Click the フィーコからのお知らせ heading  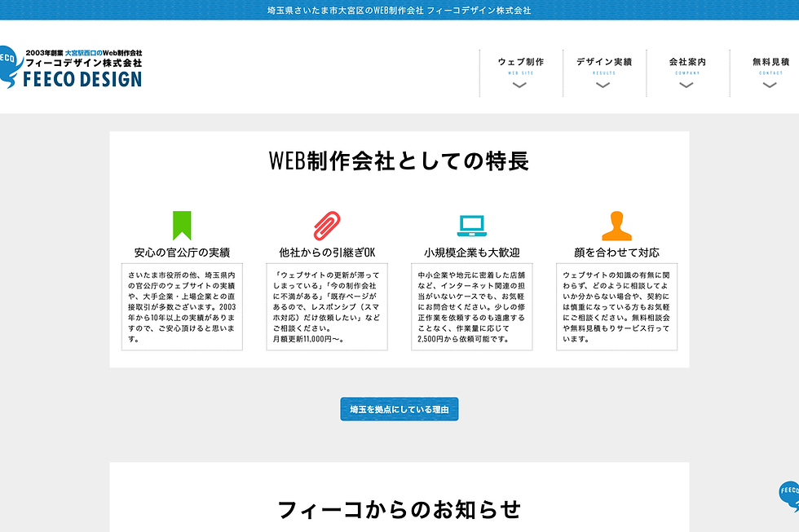point(399,510)
